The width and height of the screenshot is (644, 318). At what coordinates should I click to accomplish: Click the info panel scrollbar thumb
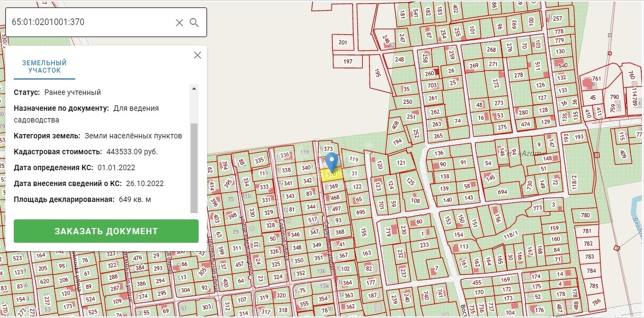(194, 167)
